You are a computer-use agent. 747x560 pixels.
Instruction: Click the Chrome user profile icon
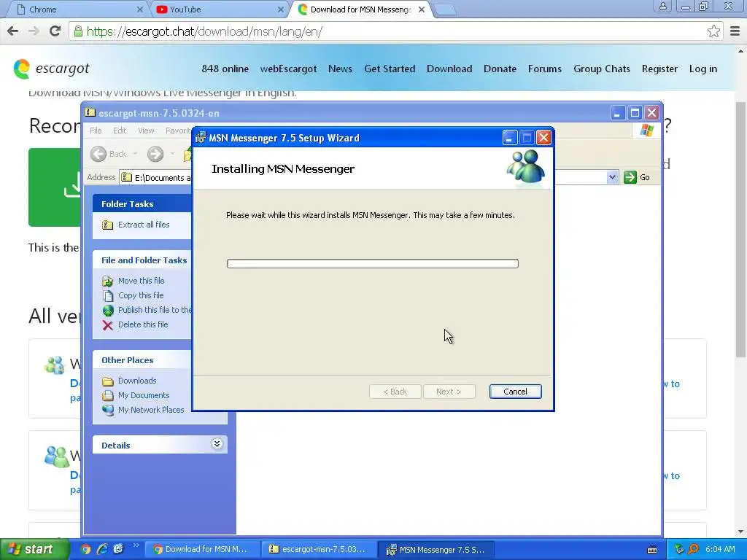click(x=662, y=7)
